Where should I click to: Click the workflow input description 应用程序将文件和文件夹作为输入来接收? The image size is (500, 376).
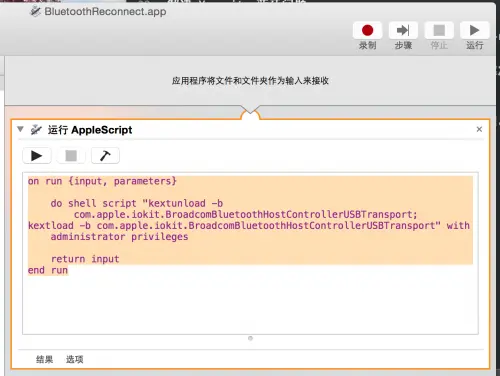pos(250,81)
